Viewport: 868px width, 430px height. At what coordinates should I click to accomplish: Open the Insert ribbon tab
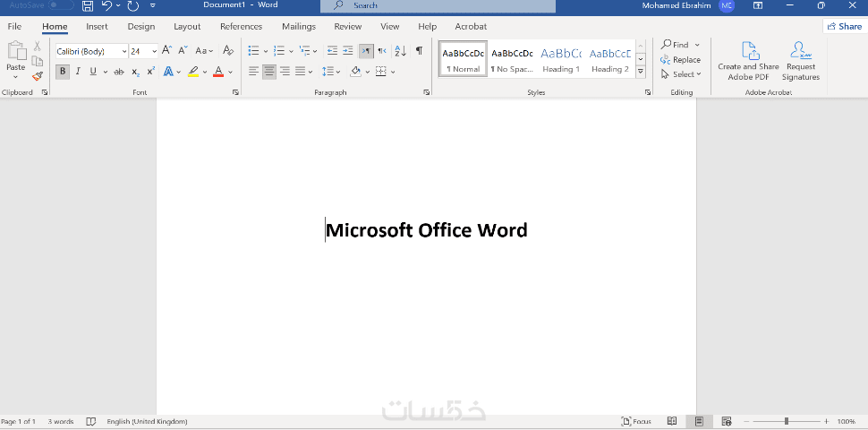pyautogui.click(x=97, y=27)
